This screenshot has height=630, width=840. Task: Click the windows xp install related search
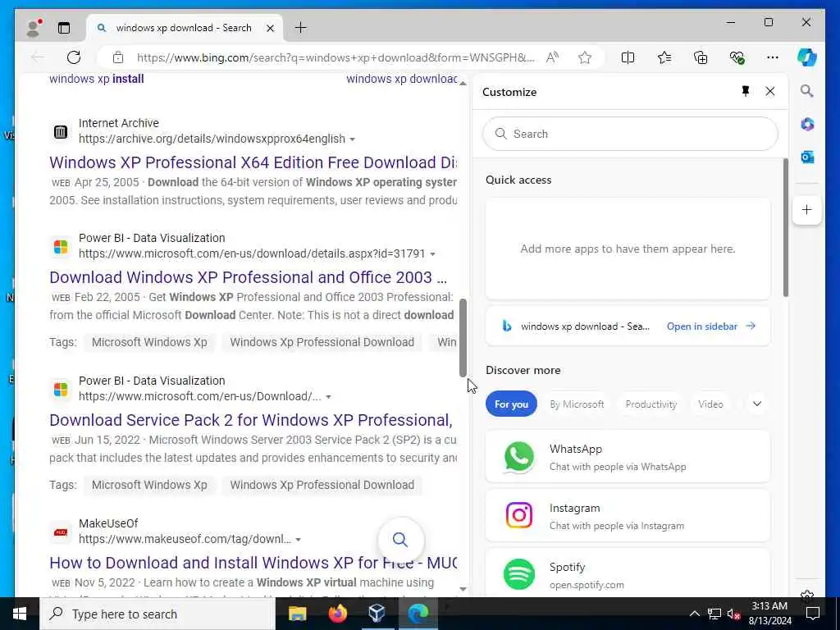coord(97,79)
